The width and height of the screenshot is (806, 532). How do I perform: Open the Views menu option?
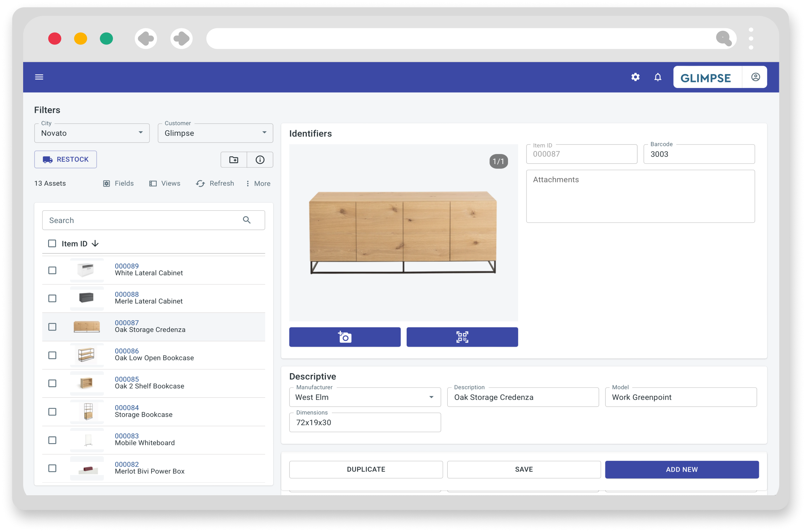coord(165,184)
